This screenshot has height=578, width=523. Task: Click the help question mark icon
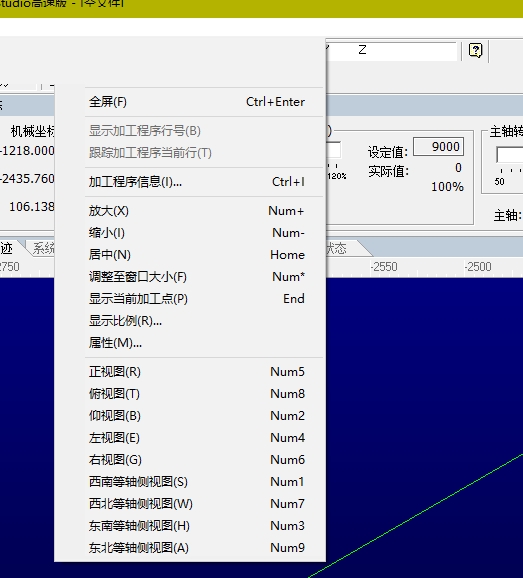click(475, 50)
